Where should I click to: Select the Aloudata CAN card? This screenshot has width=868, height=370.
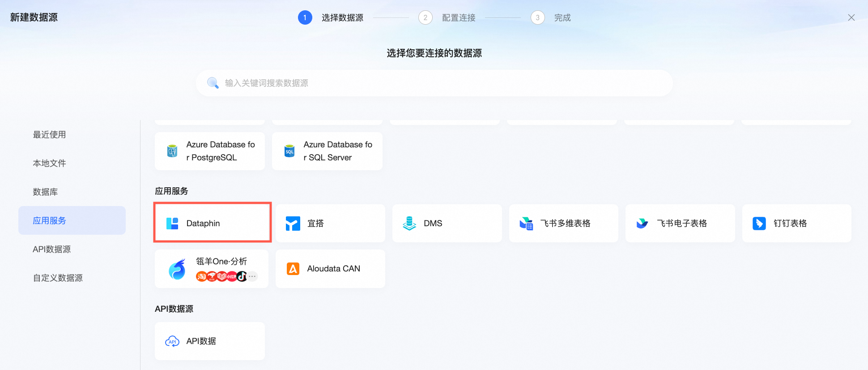coord(330,269)
